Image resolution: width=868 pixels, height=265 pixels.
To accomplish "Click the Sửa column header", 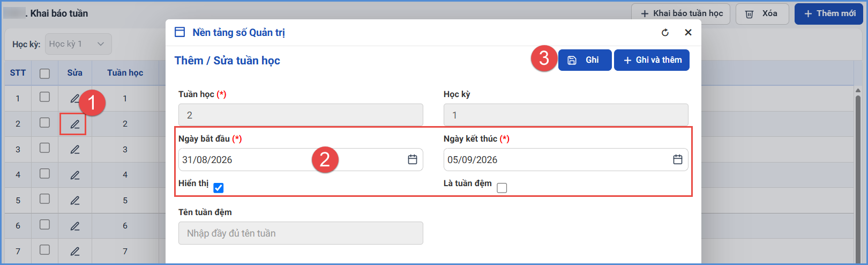I will coord(74,73).
